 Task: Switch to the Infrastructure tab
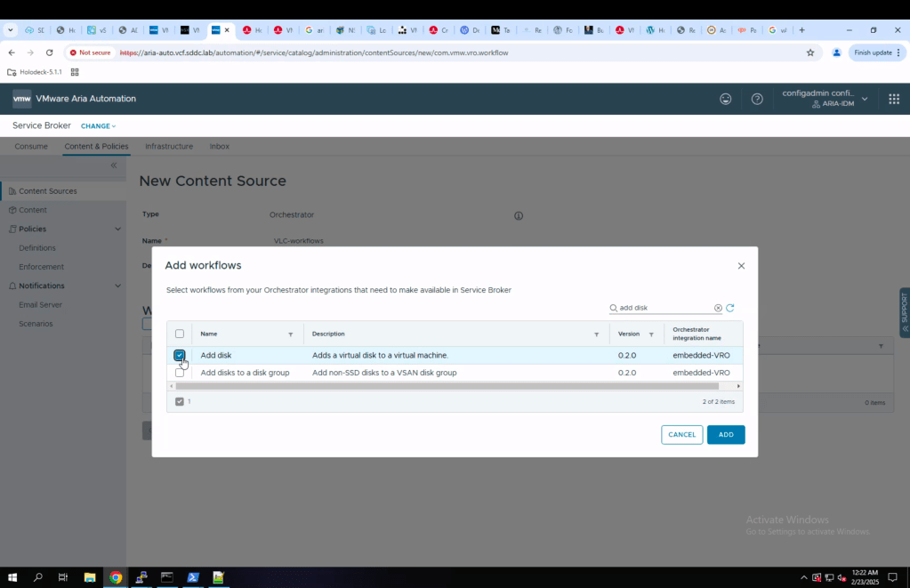169,146
